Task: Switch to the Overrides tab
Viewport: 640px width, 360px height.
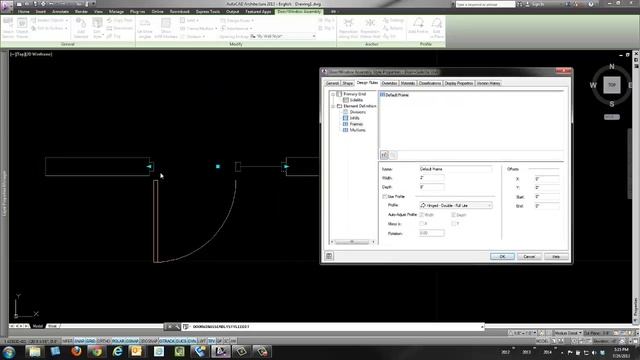Action: (x=389, y=83)
